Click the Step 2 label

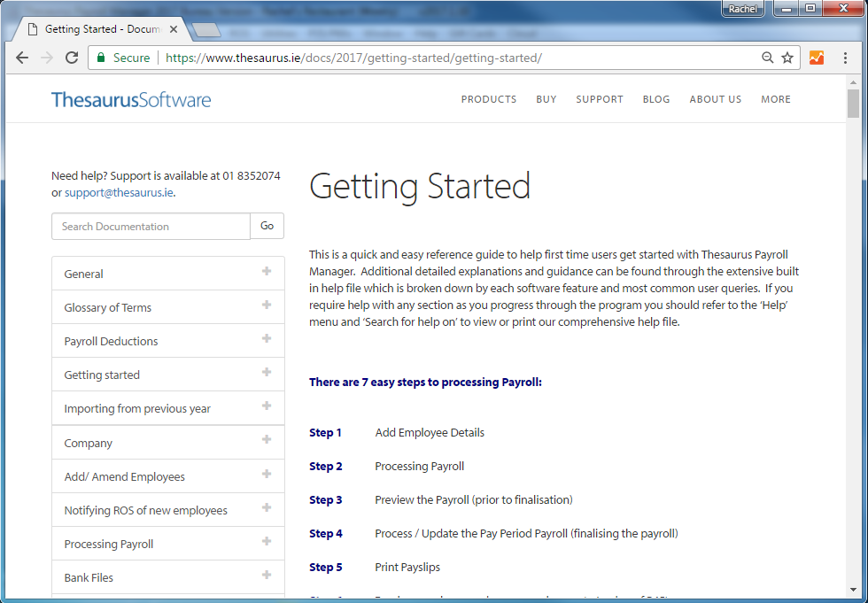coord(326,467)
